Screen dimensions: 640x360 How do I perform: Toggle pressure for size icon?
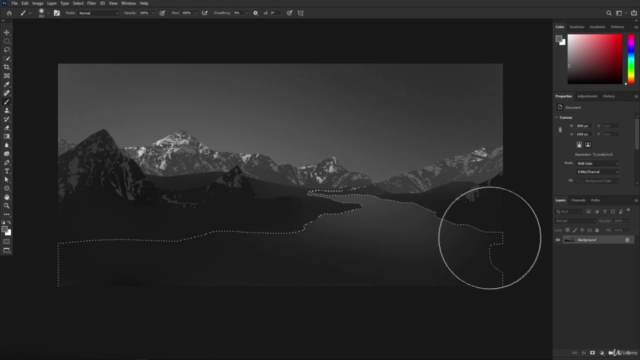coord(289,13)
